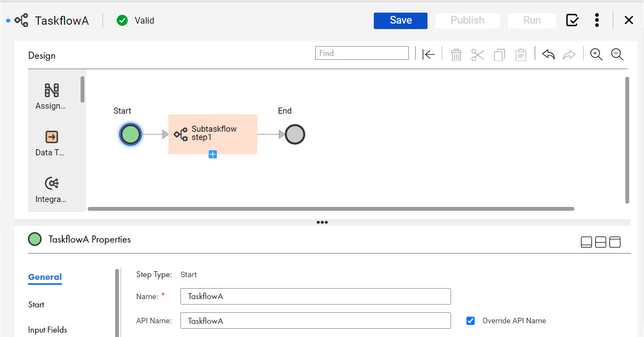Click the Cut scissors icon
The image size is (644, 337).
point(477,55)
